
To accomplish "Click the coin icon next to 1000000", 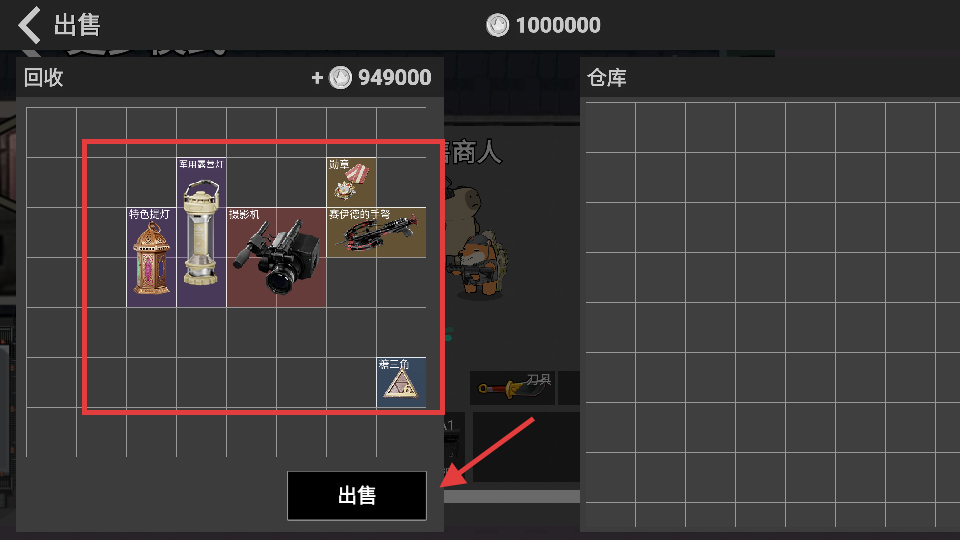I will click(497, 25).
